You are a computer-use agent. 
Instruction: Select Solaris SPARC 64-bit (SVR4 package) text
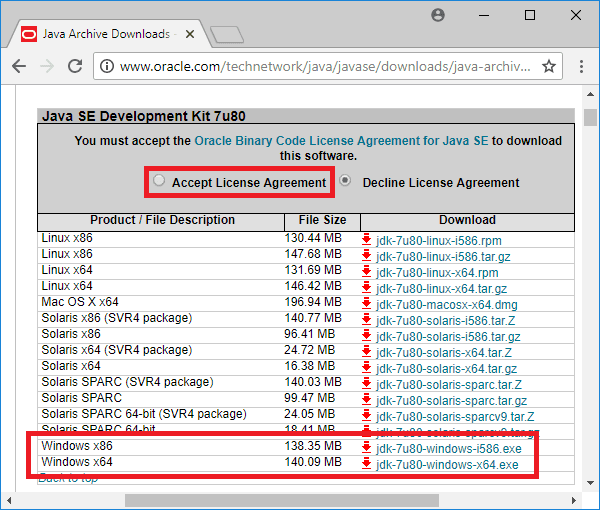144,414
